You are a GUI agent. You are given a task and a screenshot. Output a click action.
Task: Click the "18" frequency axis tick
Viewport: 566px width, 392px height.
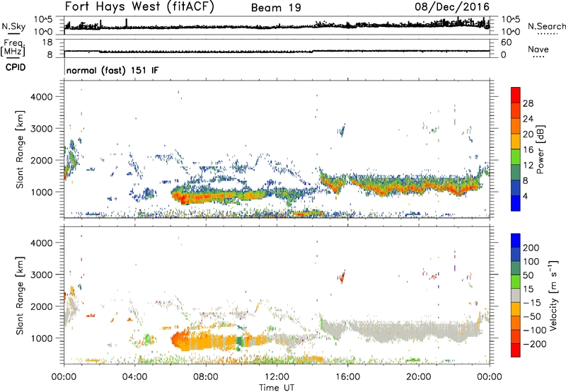tap(47, 42)
